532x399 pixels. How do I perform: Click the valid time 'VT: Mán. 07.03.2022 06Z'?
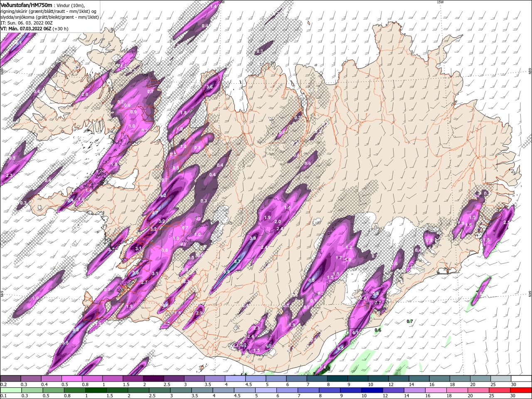(x=26, y=29)
